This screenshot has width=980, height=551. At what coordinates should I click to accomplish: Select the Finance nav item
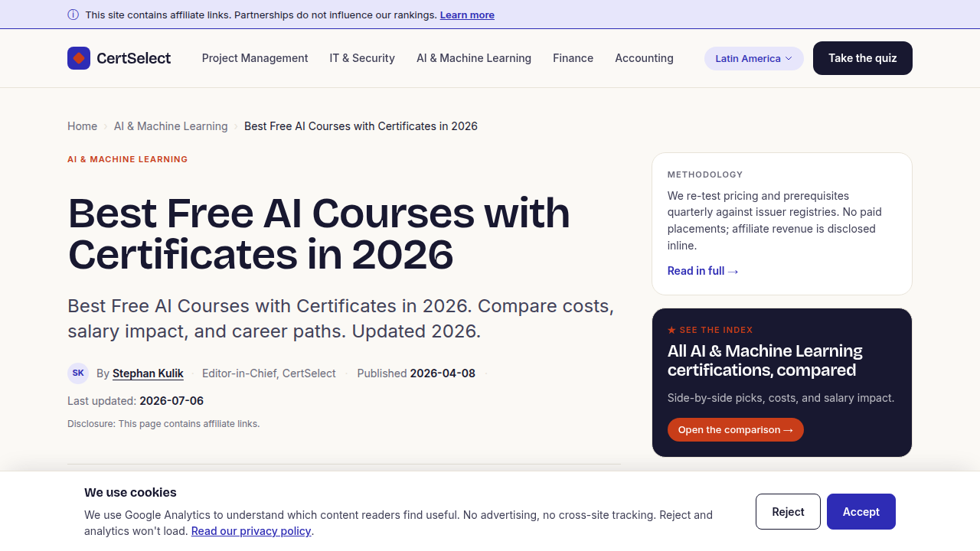[573, 58]
